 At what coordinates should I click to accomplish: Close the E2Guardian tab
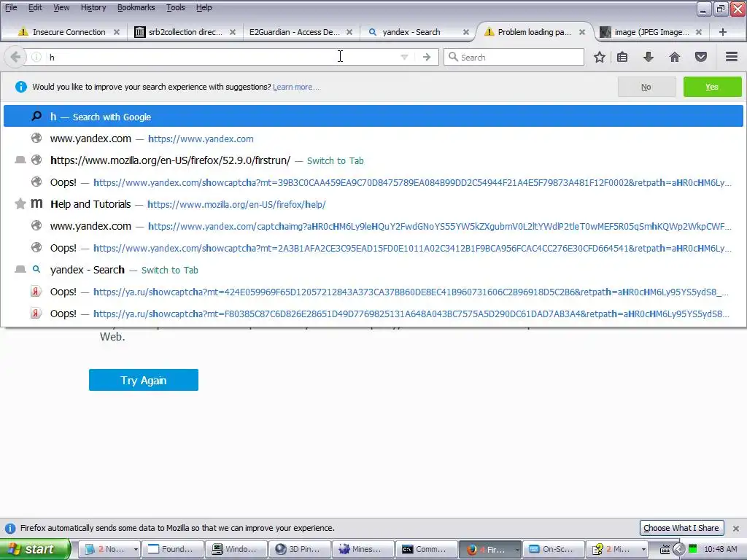point(349,32)
